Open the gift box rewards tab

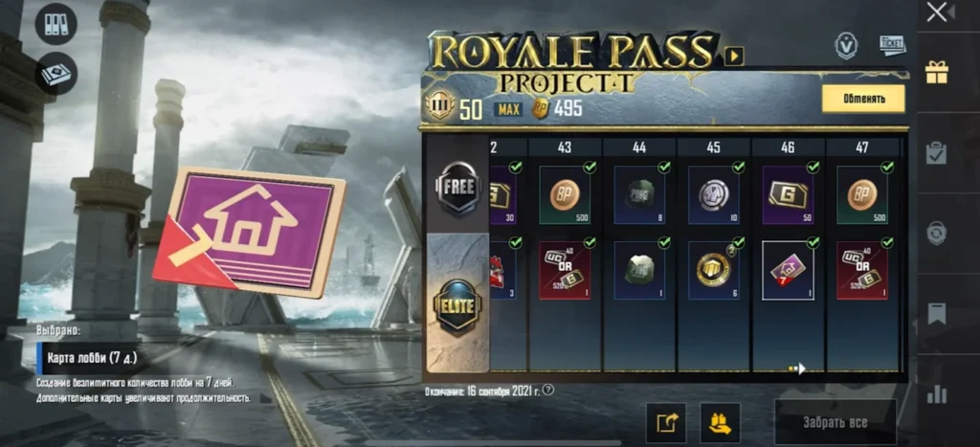(x=936, y=72)
